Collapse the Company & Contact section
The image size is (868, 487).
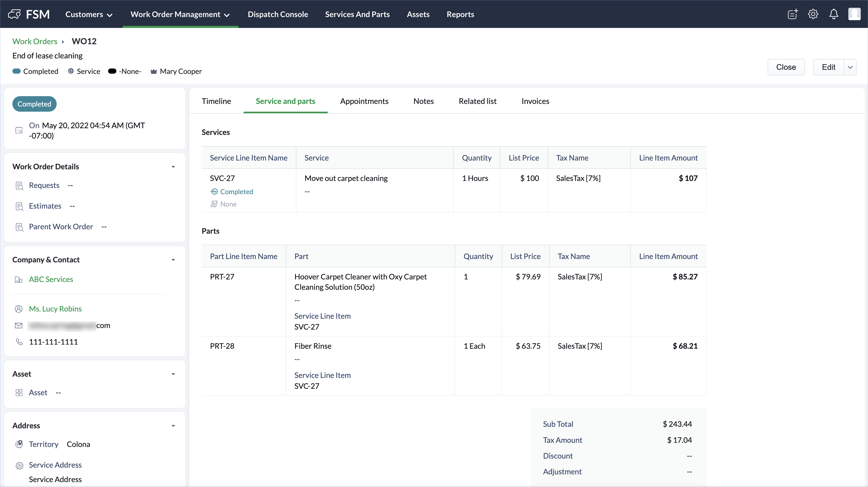[173, 260]
